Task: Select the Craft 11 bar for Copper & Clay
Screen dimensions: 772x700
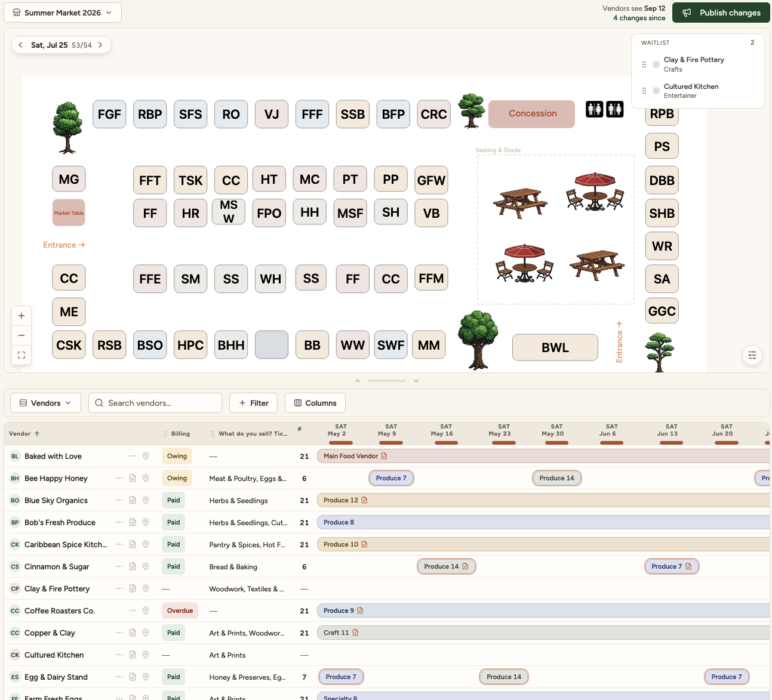Action: click(543, 633)
